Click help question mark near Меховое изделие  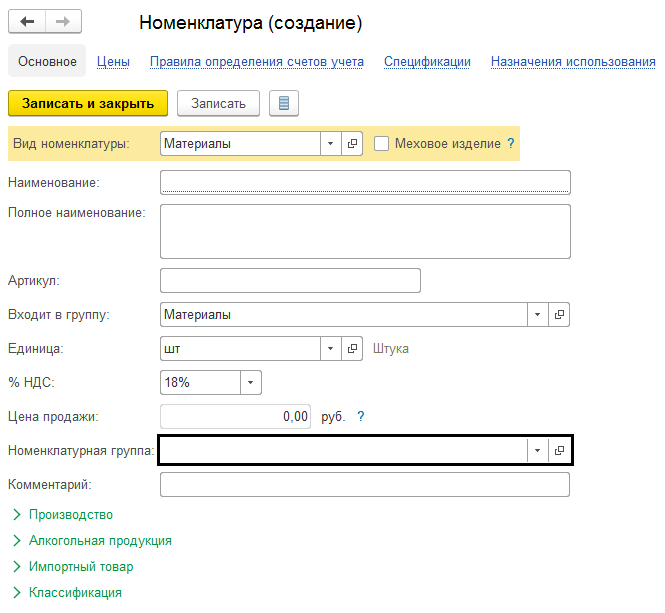click(511, 144)
